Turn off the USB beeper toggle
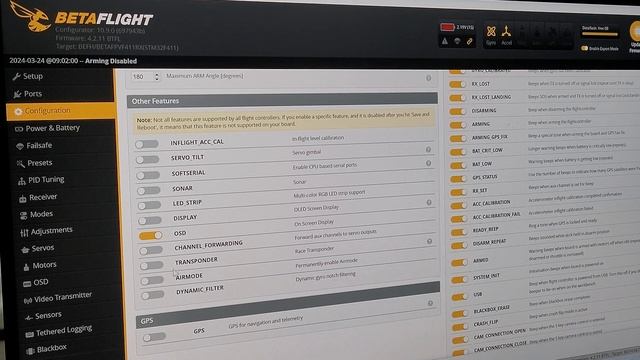 pyautogui.click(x=460, y=296)
